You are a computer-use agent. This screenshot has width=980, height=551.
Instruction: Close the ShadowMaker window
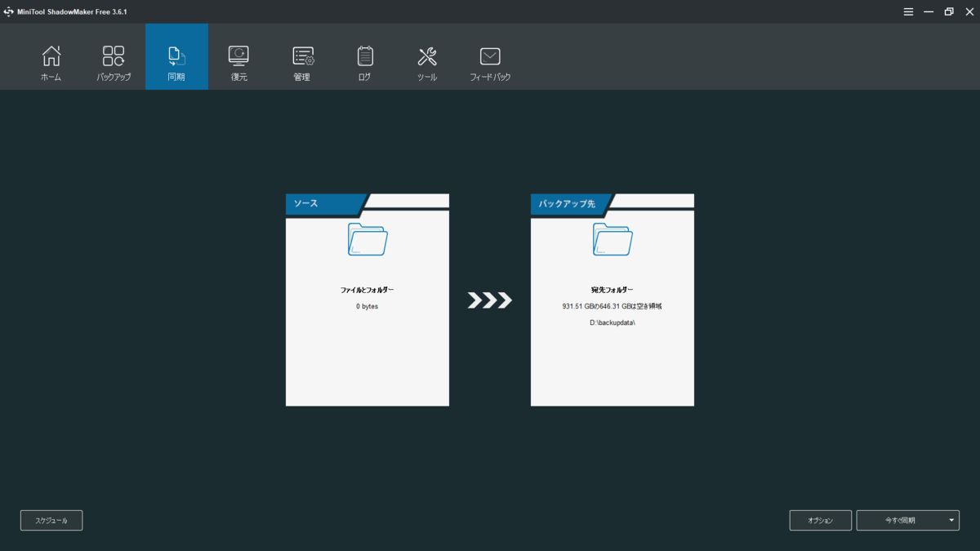point(969,11)
